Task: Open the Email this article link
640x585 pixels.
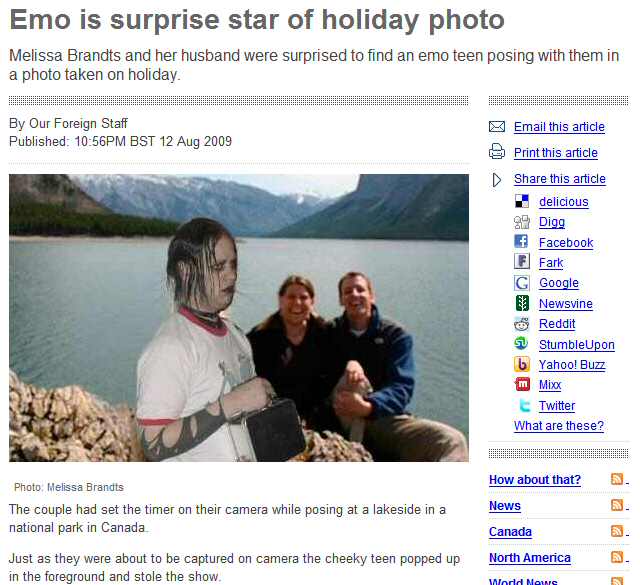Action: [x=559, y=127]
